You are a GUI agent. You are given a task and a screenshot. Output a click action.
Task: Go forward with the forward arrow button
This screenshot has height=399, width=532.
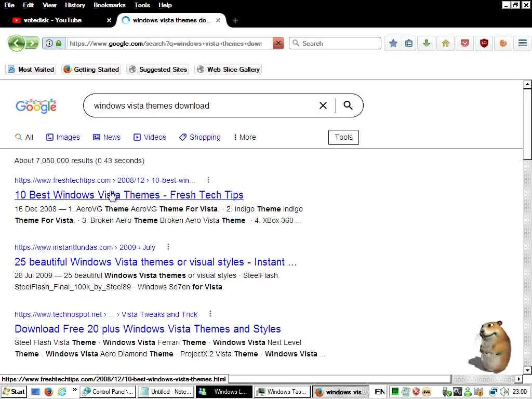coord(32,44)
